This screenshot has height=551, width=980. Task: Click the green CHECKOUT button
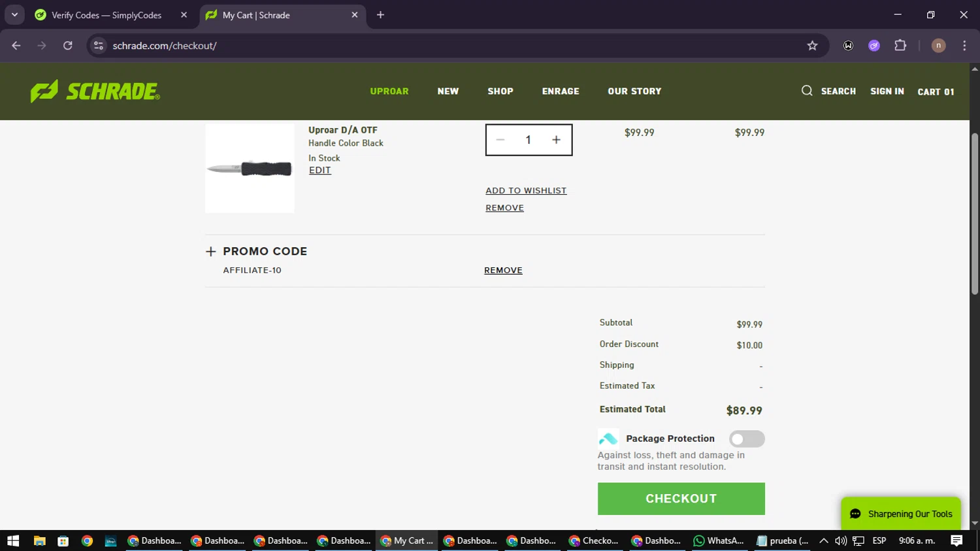tap(681, 499)
